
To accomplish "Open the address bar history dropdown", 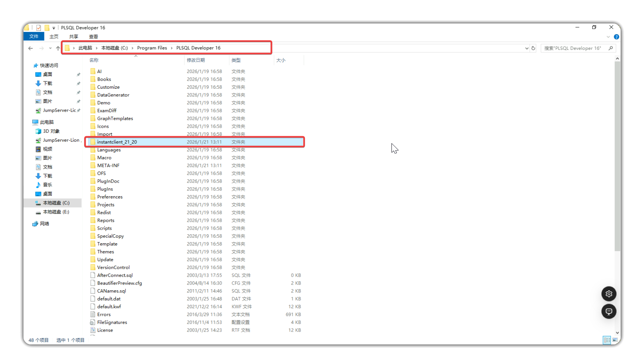I will [526, 48].
